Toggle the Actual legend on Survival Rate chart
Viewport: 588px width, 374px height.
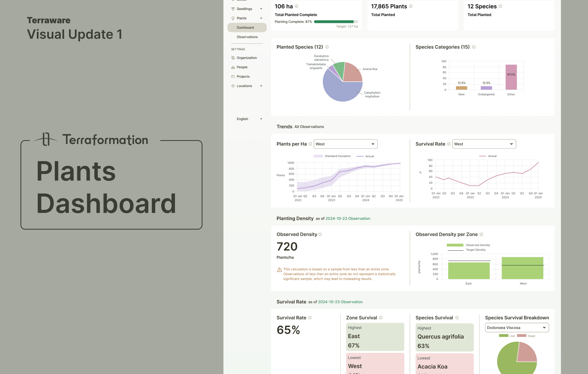(488, 156)
